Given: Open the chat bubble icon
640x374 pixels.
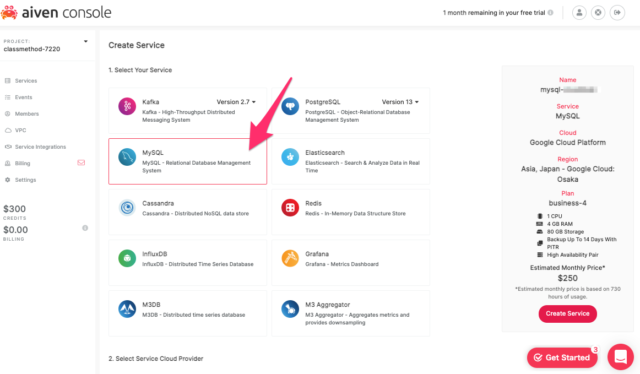Looking at the screenshot, I should tap(620, 357).
